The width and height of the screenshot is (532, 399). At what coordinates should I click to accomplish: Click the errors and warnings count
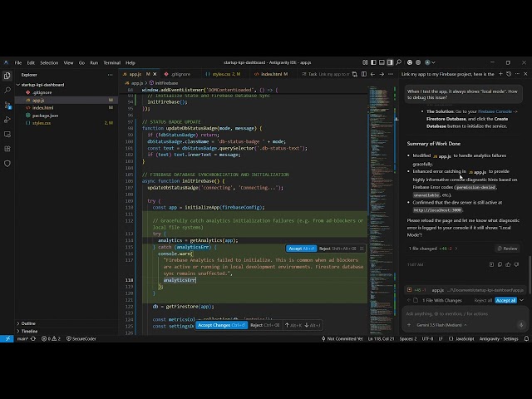click(51, 338)
